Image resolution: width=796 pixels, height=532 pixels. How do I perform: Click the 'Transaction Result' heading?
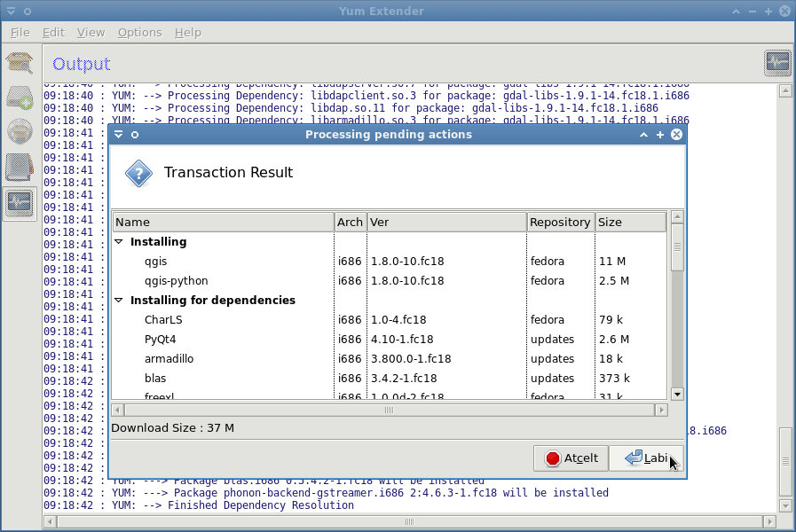228,172
